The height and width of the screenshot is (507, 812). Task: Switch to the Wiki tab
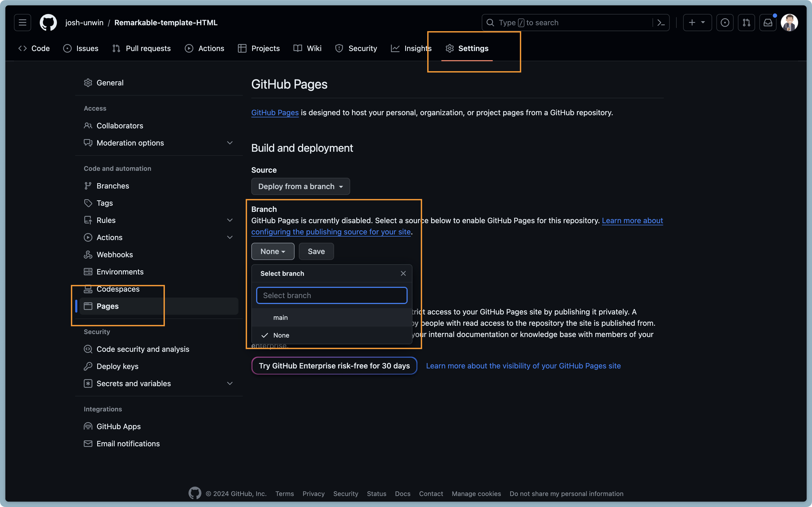307,48
